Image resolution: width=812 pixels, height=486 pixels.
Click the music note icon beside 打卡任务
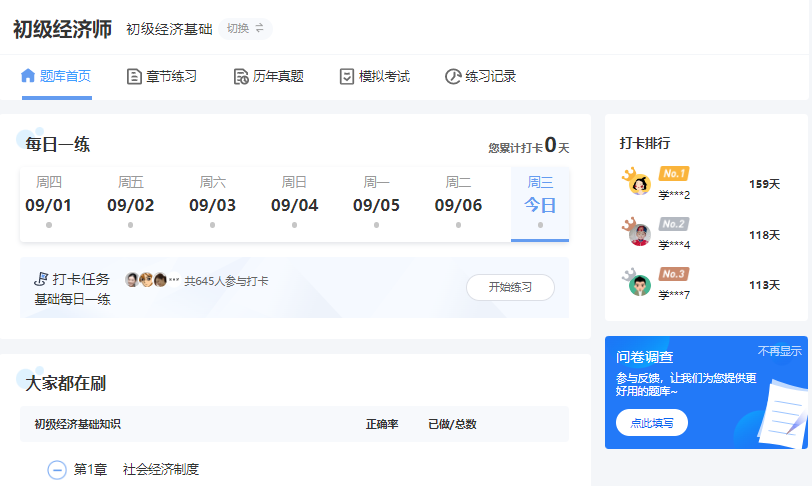pos(41,279)
